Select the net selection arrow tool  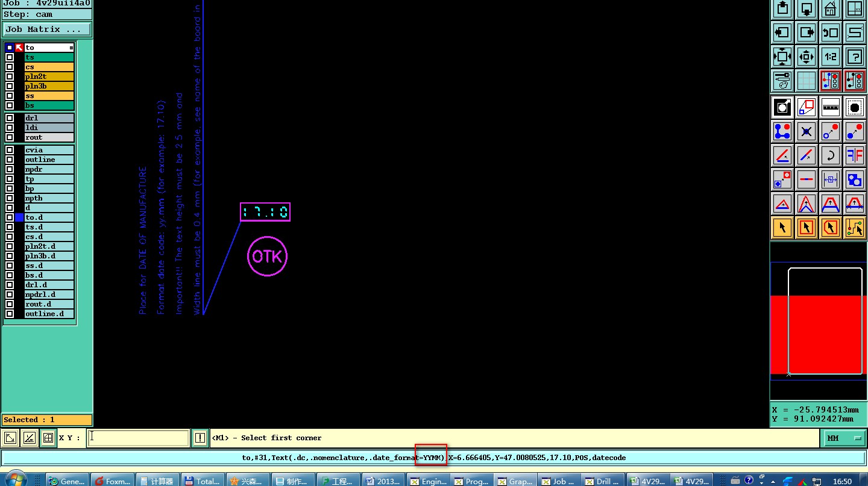(855, 228)
